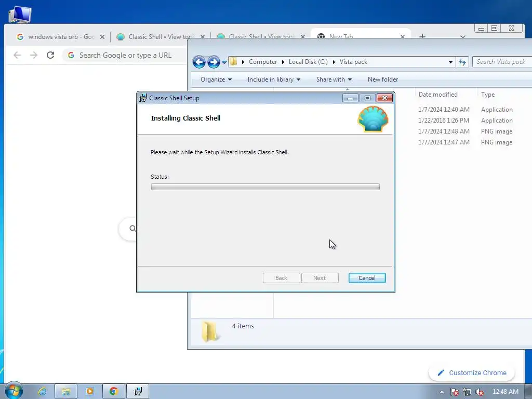This screenshot has width=532, height=399.
Task: Open the Organize menu
Action: (216, 79)
